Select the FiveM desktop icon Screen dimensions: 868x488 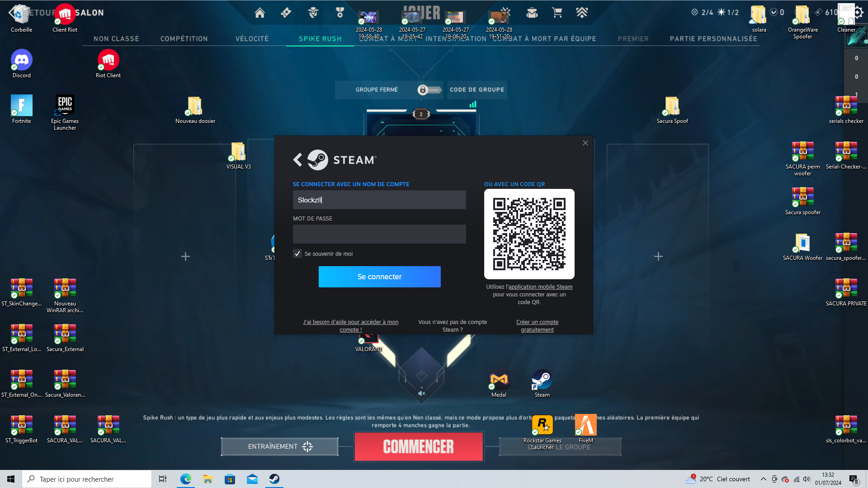tap(586, 429)
